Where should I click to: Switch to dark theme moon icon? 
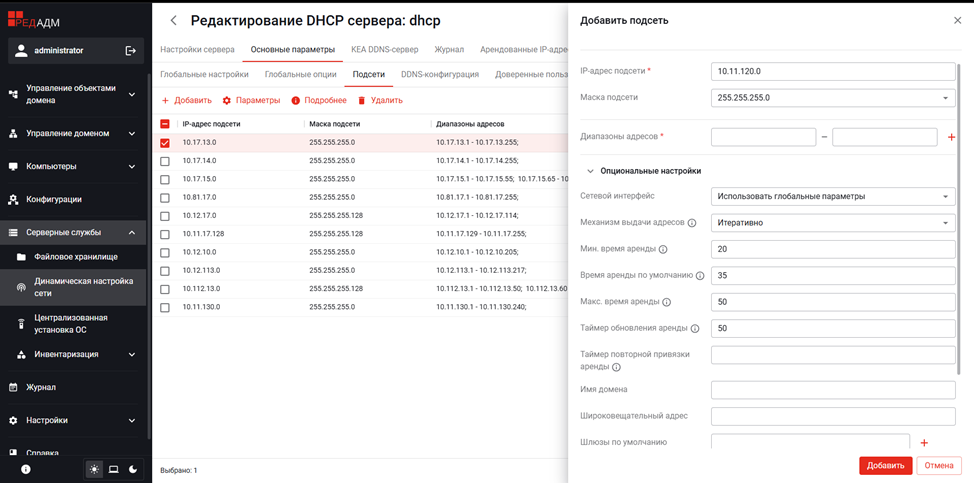(x=133, y=469)
